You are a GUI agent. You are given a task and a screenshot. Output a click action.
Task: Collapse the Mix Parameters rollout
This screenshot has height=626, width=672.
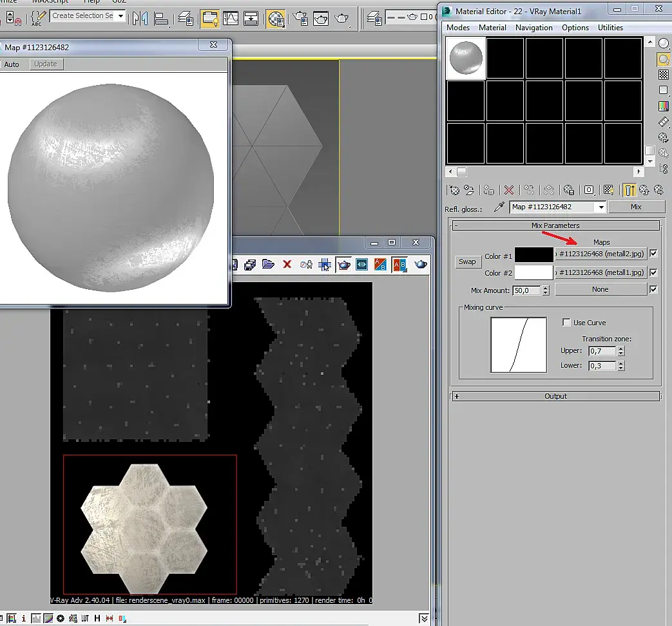[x=555, y=225]
